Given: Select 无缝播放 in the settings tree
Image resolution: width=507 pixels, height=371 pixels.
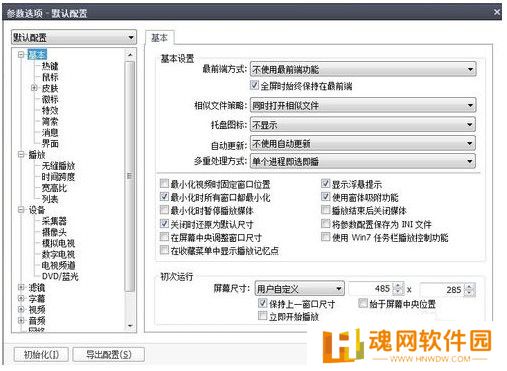Looking at the screenshot, I should (x=58, y=165).
